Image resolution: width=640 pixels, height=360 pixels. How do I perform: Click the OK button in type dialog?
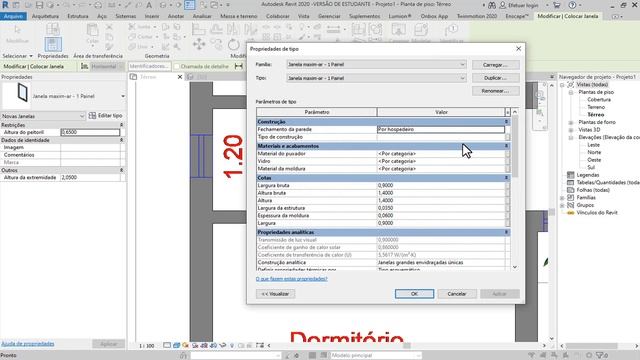414,294
